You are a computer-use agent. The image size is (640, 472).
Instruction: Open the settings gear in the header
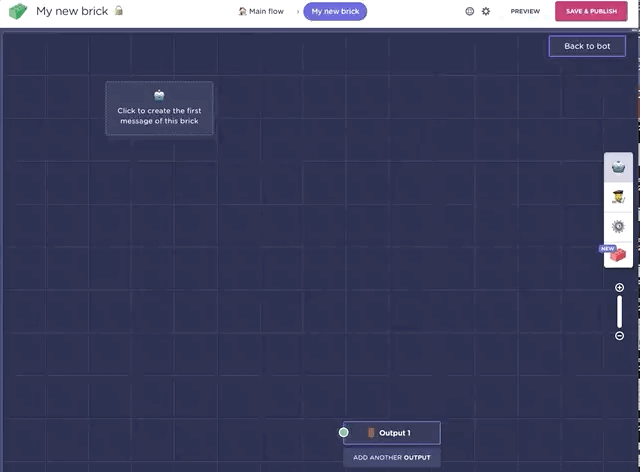point(486,11)
